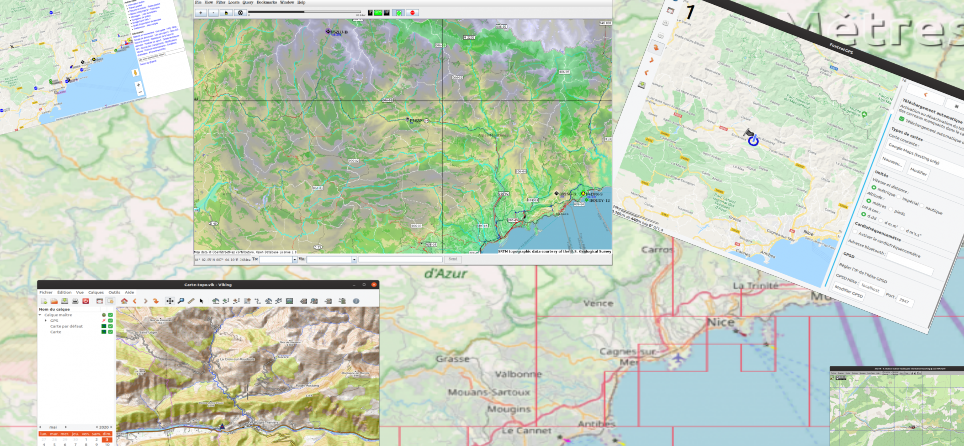Viewport: 964px width, 446px height.
Task: Click the Home location icon in Viking toolbar
Action: pyautogui.click(x=124, y=301)
